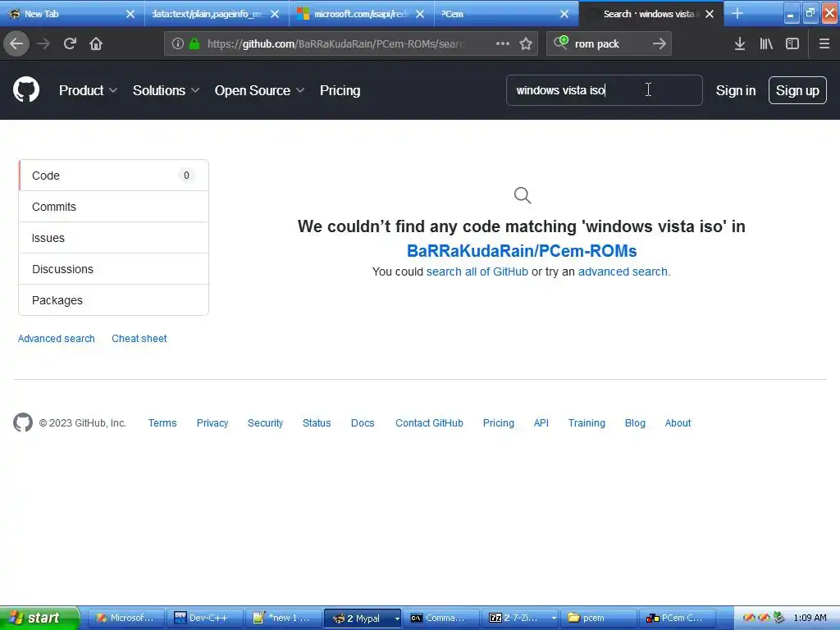840x630 pixels.
Task: Open the Library toolbar icon
Action: pyautogui.click(x=766, y=43)
